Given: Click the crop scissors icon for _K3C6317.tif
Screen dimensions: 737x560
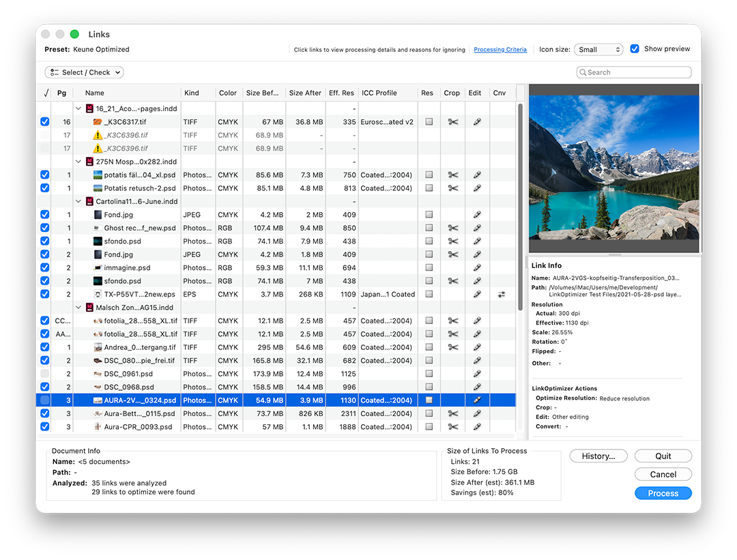Looking at the screenshot, I should pos(452,121).
